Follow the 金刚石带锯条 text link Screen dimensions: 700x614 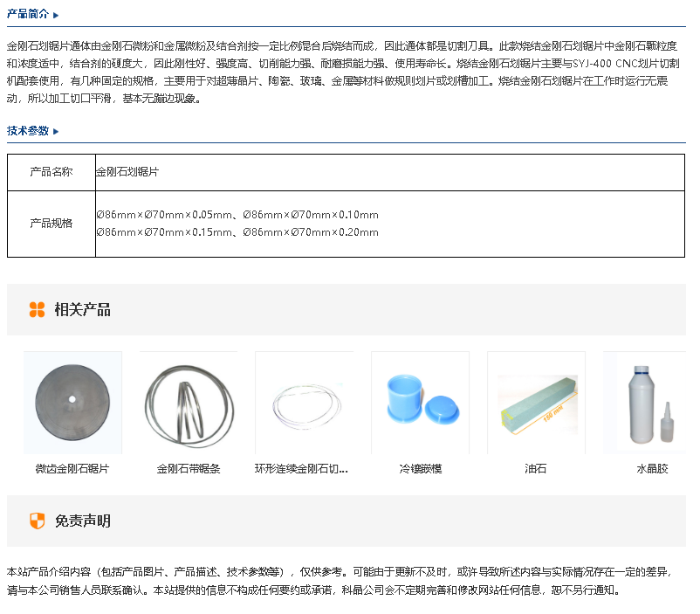click(189, 469)
